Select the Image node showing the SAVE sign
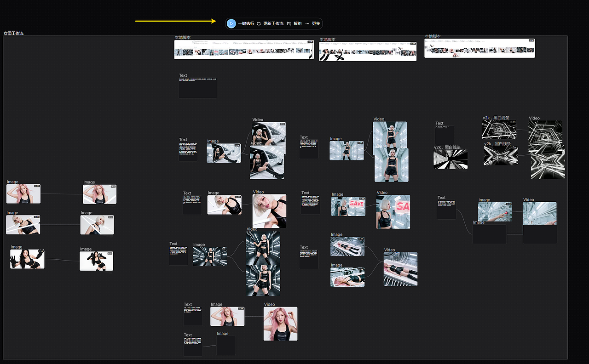The height and width of the screenshot is (364, 589). tap(348, 206)
